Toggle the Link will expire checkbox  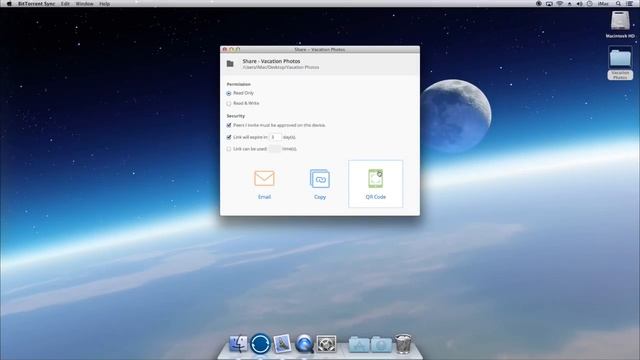(x=229, y=137)
